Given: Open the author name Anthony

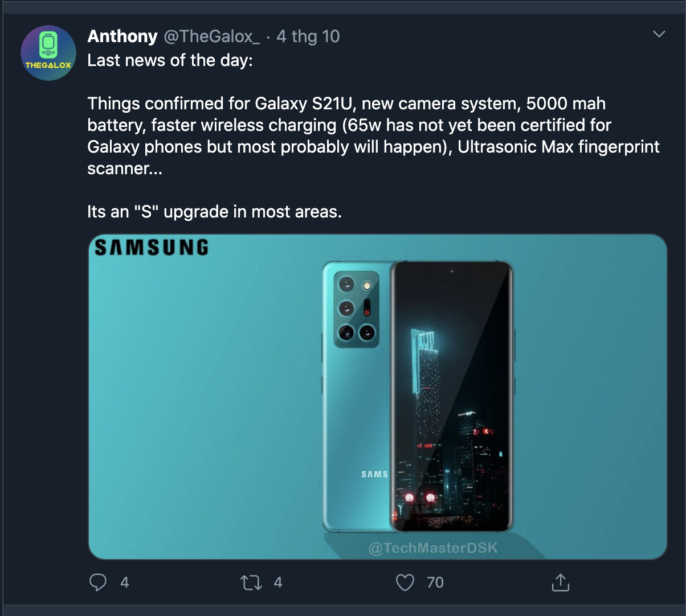Looking at the screenshot, I should tap(122, 36).
